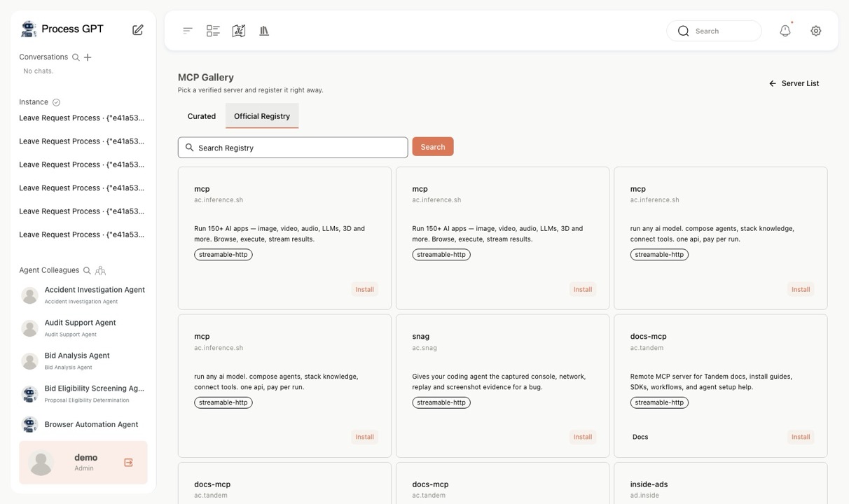Switch to the Curated tab

pos(202,116)
